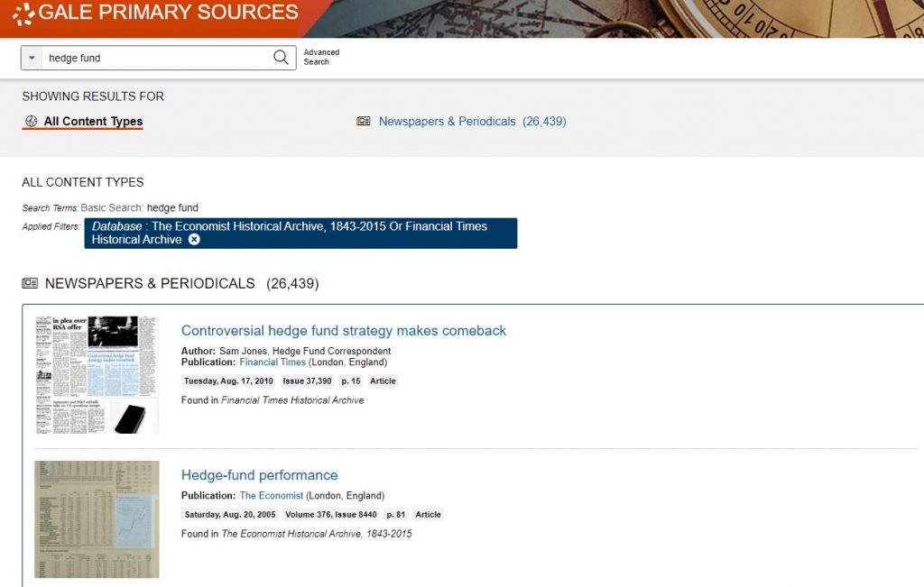Click the newspaper icon next to Newspapers & Periodicals link

tap(364, 122)
